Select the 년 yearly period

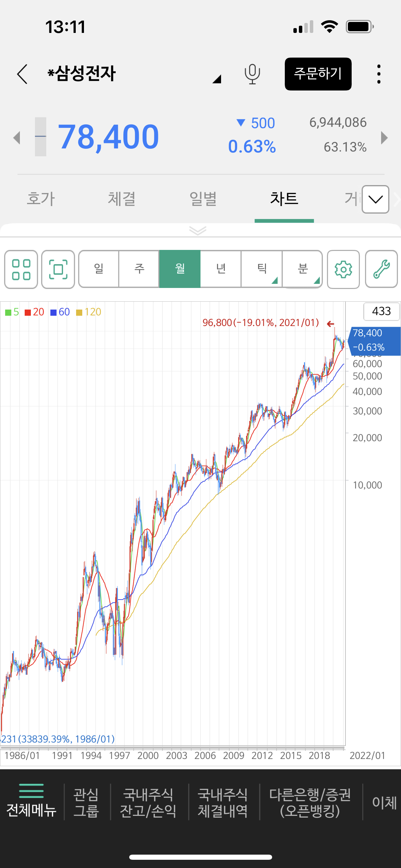tap(221, 269)
